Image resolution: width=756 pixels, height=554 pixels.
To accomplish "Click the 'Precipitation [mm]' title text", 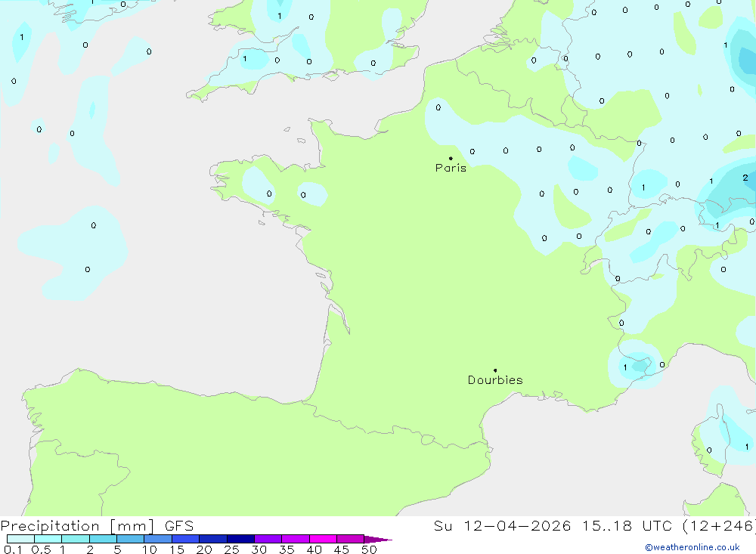I will pos(77,526).
